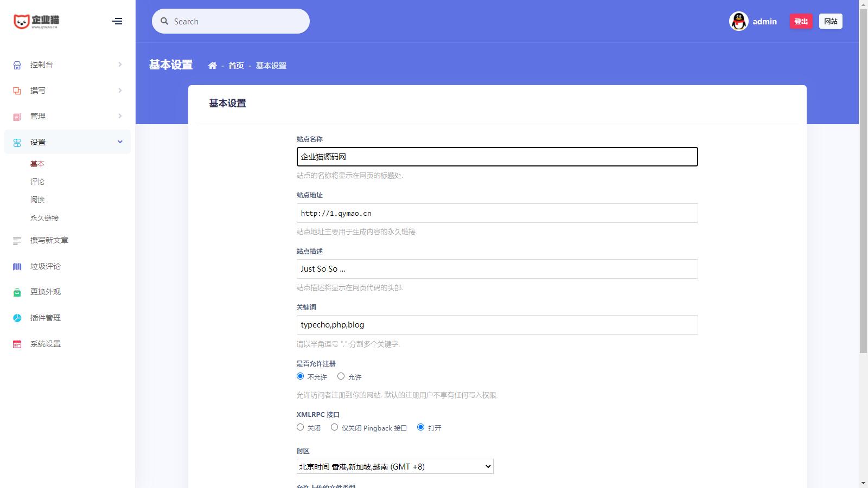
Task: Click the hamburger menu collapse icon
Action: (x=117, y=21)
